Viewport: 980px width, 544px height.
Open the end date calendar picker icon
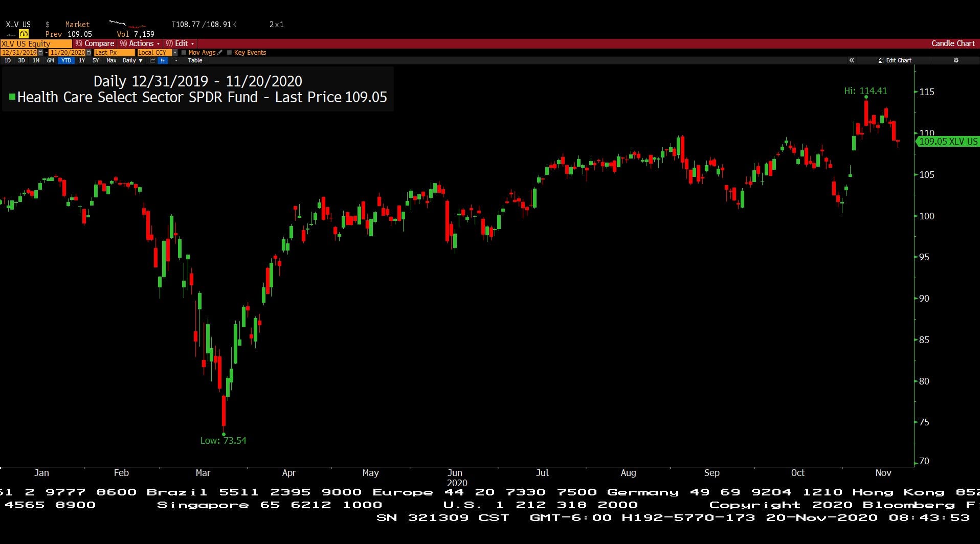click(88, 53)
